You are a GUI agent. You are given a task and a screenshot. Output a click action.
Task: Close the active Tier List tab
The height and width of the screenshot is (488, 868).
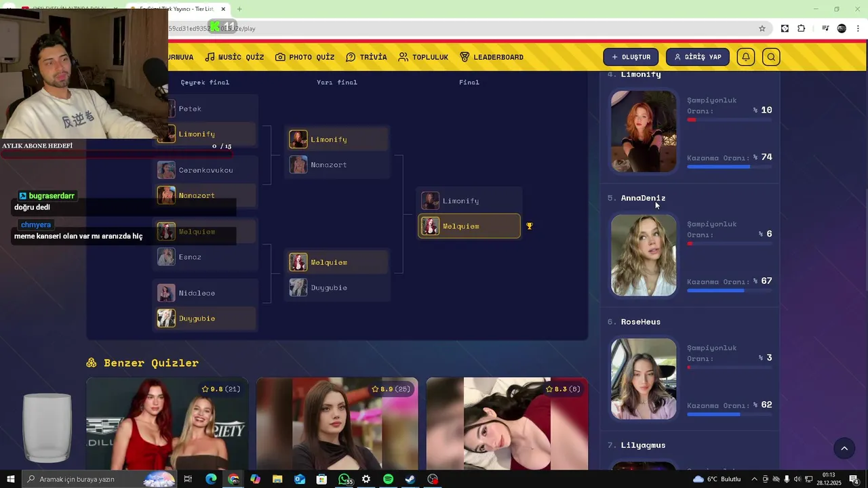[223, 9]
